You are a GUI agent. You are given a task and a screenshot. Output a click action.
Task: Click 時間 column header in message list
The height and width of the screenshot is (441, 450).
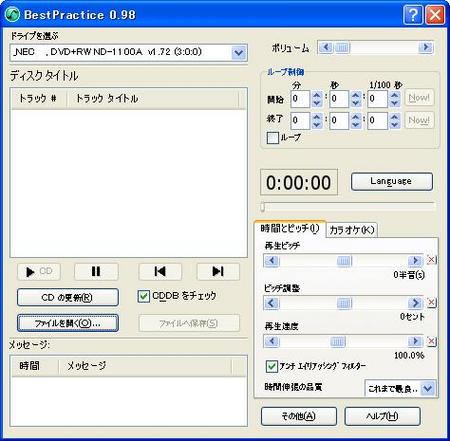[x=35, y=366]
